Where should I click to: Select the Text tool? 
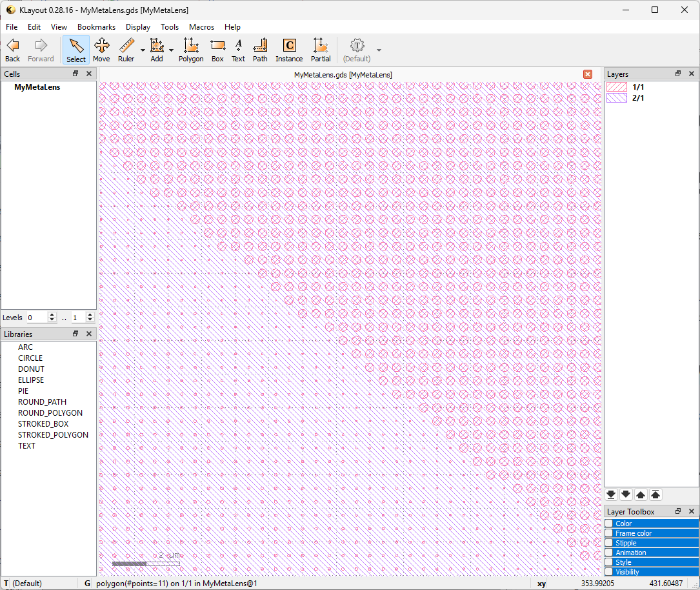click(x=238, y=50)
